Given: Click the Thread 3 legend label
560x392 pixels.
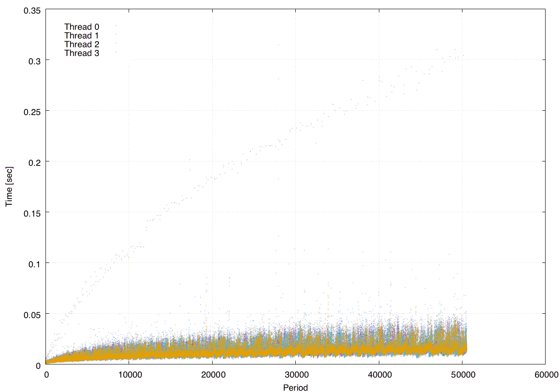Looking at the screenshot, I should (x=82, y=53).
